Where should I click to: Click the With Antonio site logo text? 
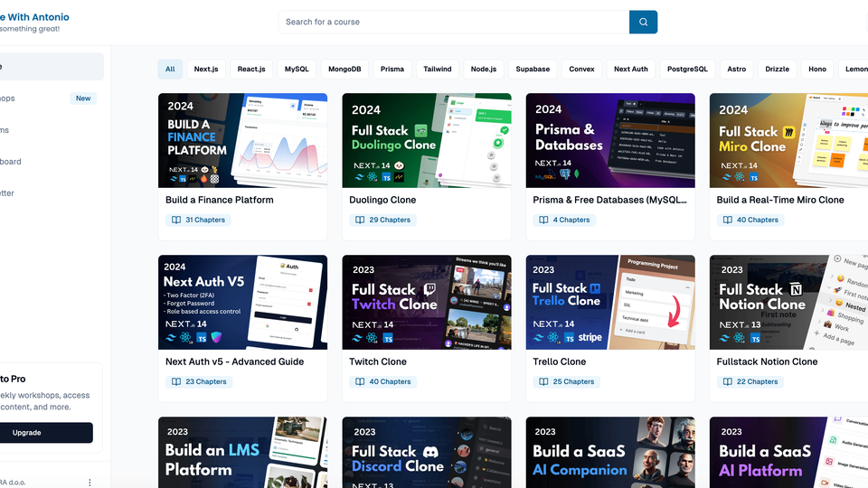point(34,17)
